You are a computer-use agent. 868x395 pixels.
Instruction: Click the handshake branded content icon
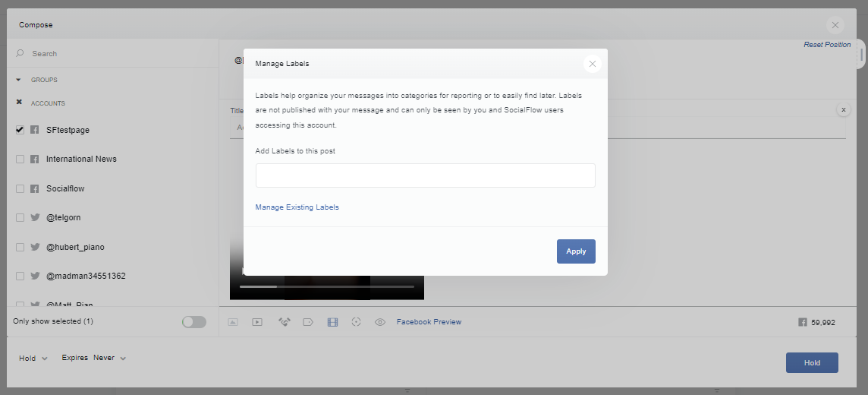(x=284, y=322)
